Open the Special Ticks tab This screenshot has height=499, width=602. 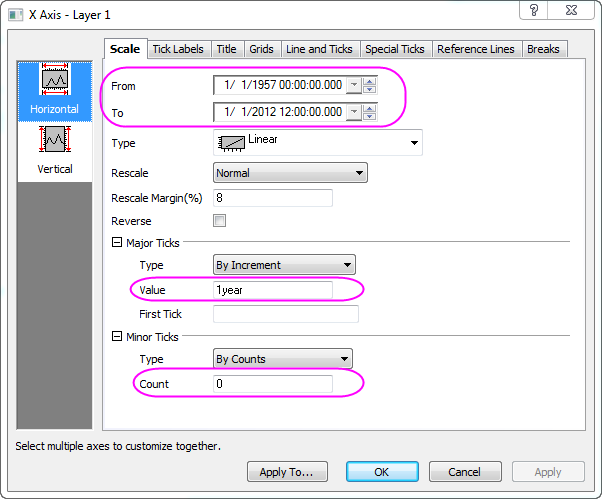(395, 49)
